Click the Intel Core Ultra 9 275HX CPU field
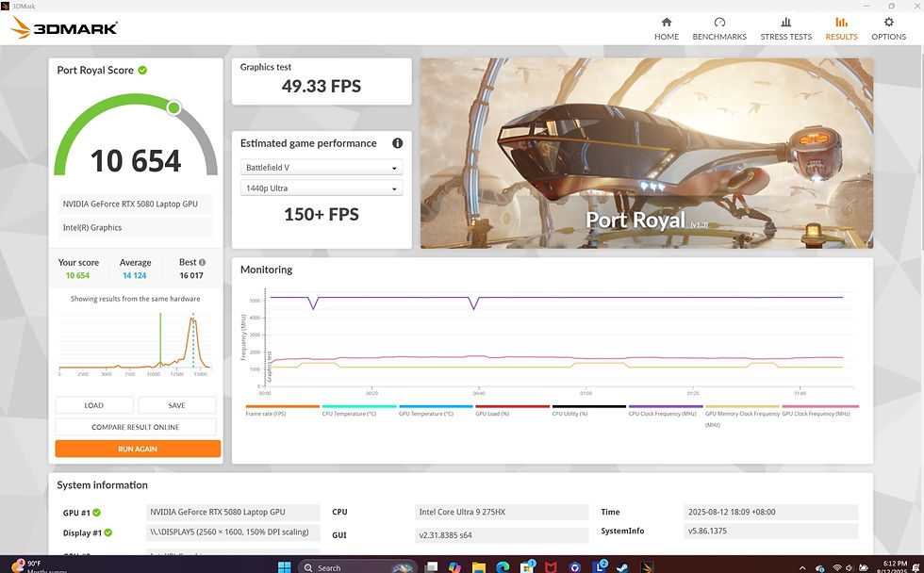Image resolution: width=924 pixels, height=573 pixels. tap(502, 512)
